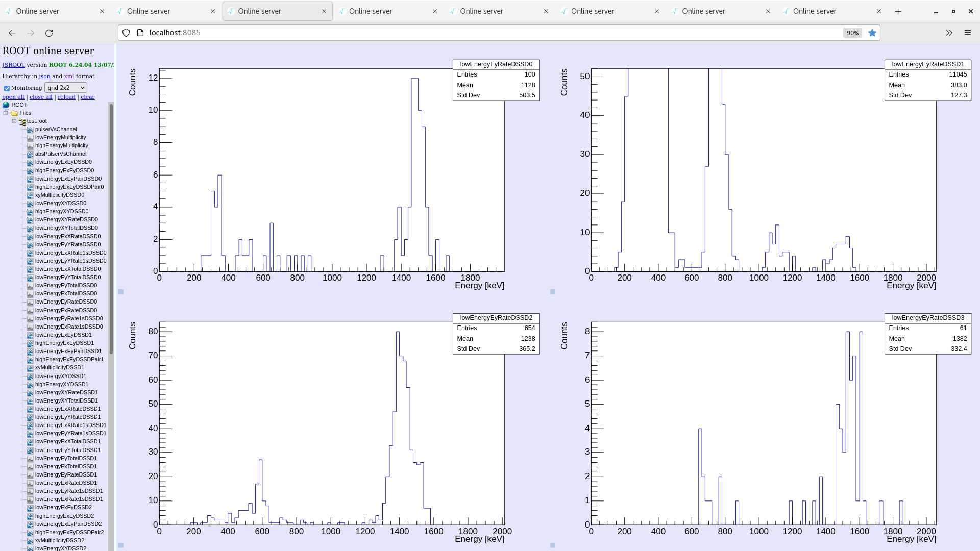The image size is (980, 551).
Task: Click the browser back arrow
Action: click(12, 33)
